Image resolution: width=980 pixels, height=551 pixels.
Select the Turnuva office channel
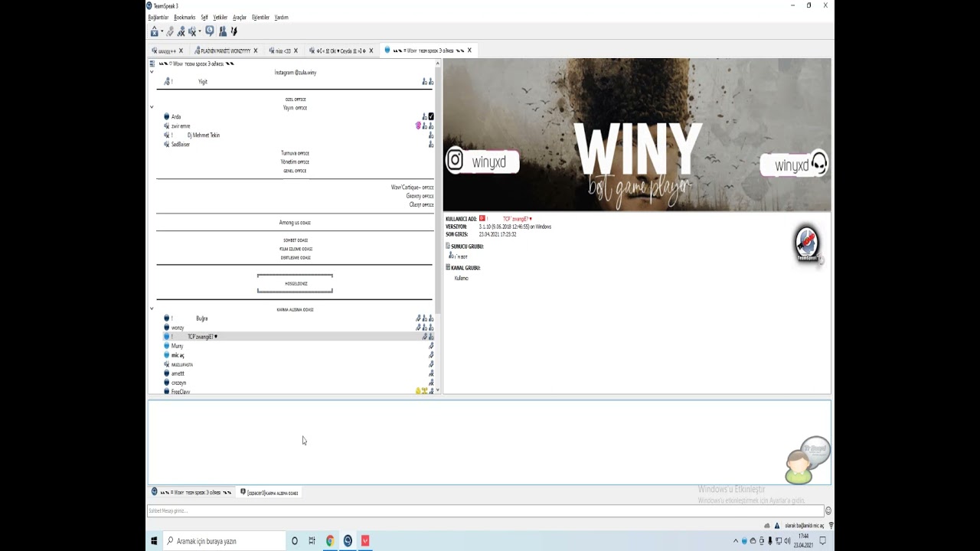click(x=295, y=153)
